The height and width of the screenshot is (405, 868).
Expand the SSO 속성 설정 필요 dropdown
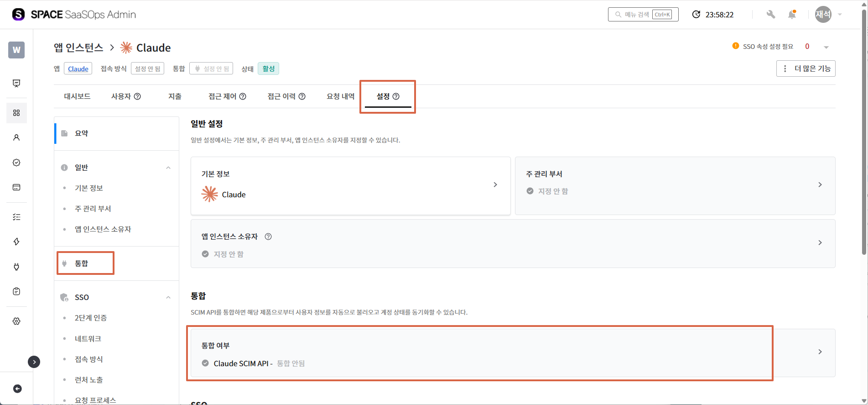click(x=826, y=47)
